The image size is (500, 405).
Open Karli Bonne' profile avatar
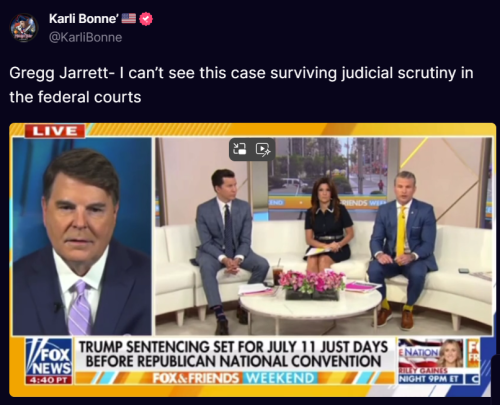[x=24, y=28]
